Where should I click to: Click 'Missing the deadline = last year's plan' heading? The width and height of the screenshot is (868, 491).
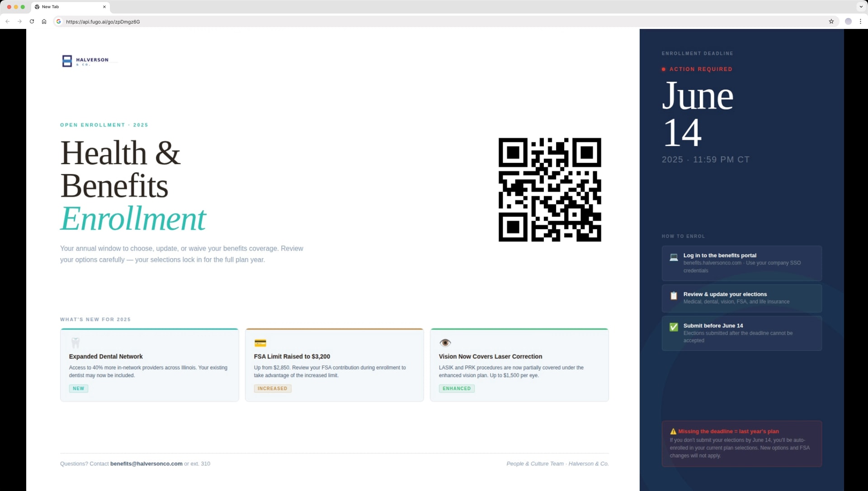pyautogui.click(x=728, y=431)
